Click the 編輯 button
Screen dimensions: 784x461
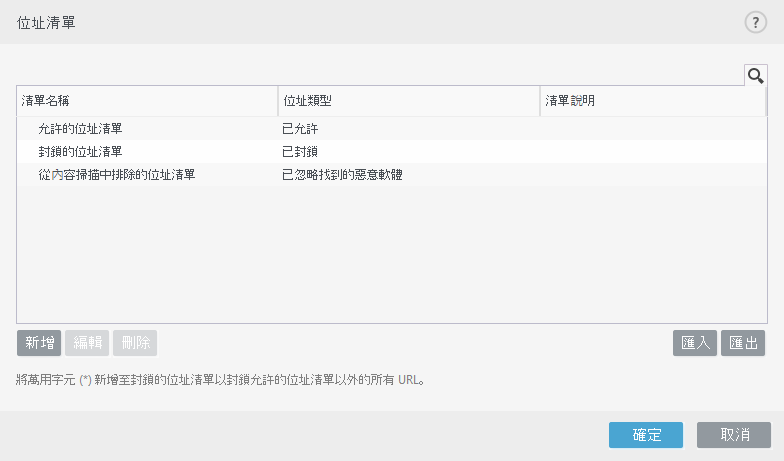click(86, 343)
